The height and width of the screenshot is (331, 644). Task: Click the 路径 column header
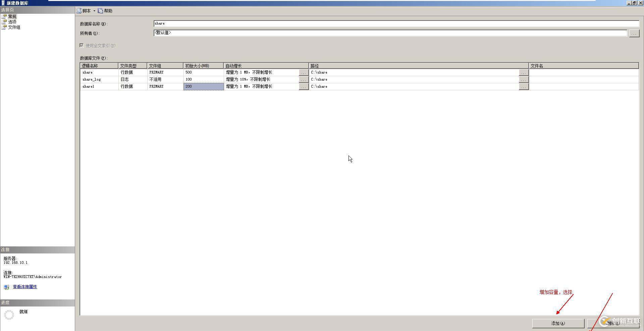[x=419, y=66]
